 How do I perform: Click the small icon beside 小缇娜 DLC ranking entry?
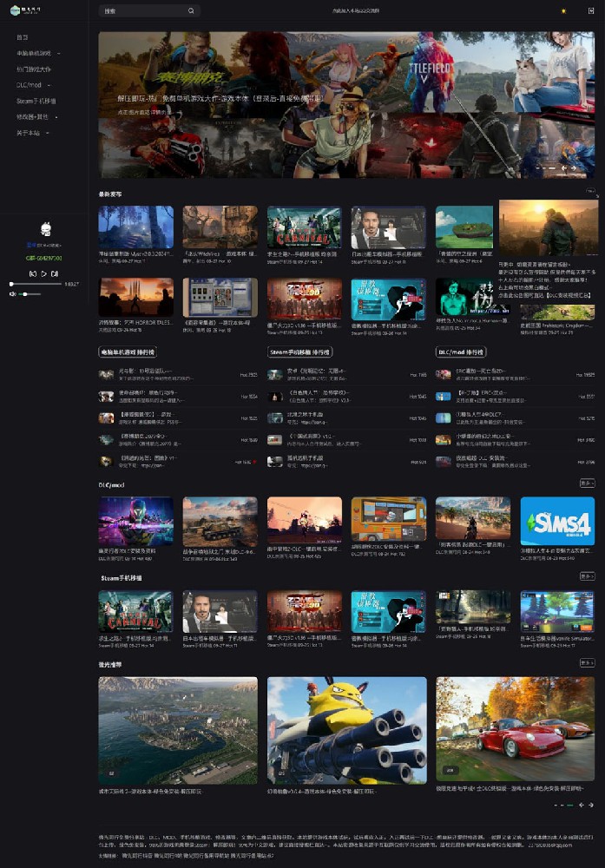pyautogui.click(x=444, y=439)
